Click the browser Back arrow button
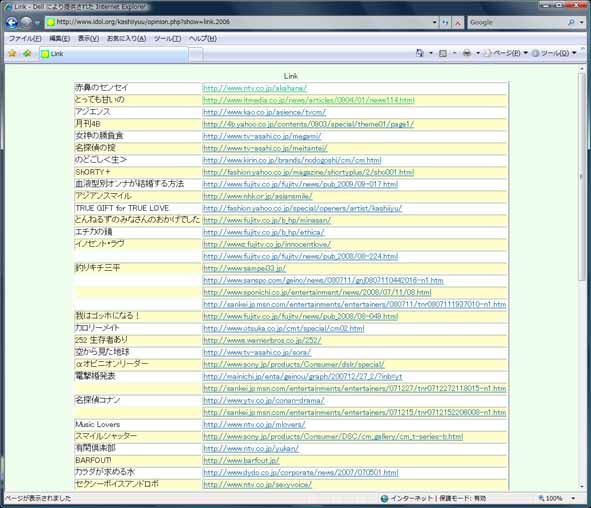Screen dimensions: 591x508 click(12, 23)
